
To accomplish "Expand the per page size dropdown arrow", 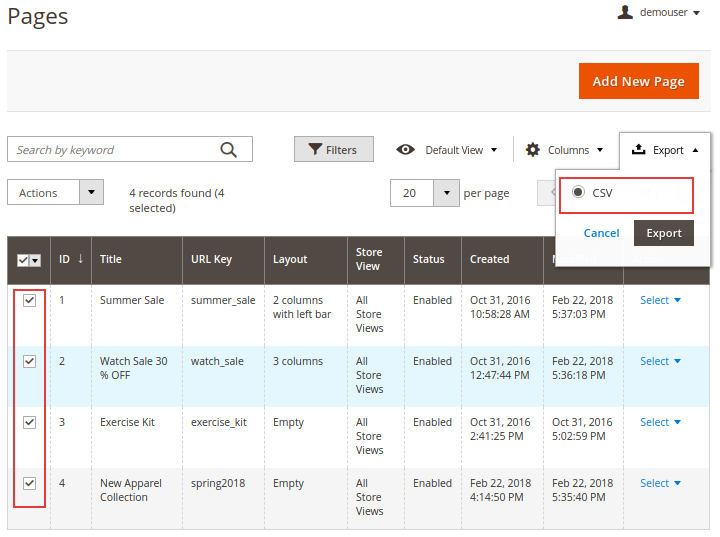I will (445, 193).
